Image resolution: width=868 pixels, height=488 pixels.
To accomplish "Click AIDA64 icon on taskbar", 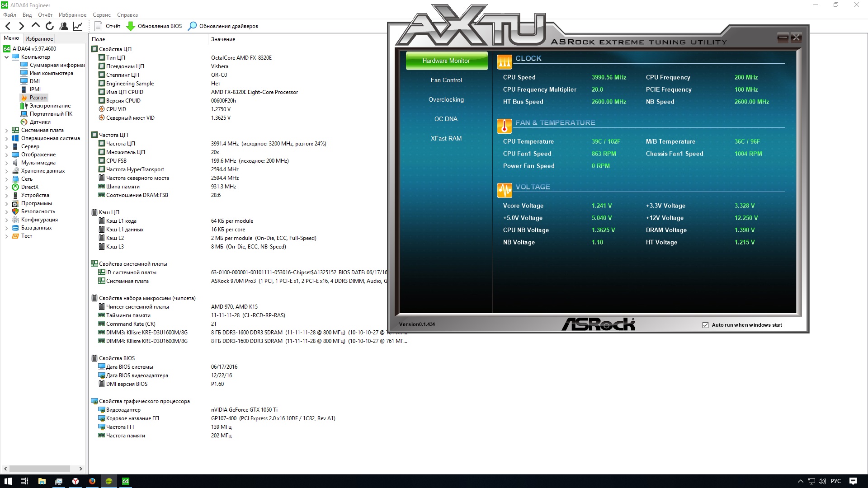I will click(x=126, y=481).
